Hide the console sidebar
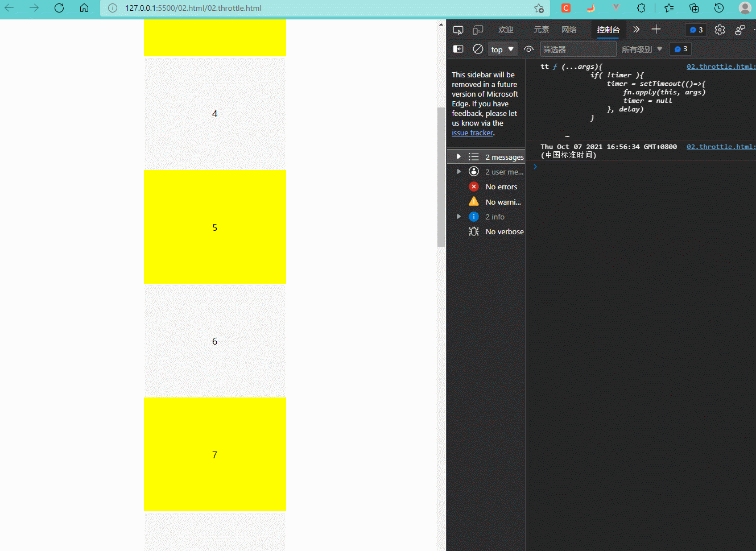 [x=458, y=49]
